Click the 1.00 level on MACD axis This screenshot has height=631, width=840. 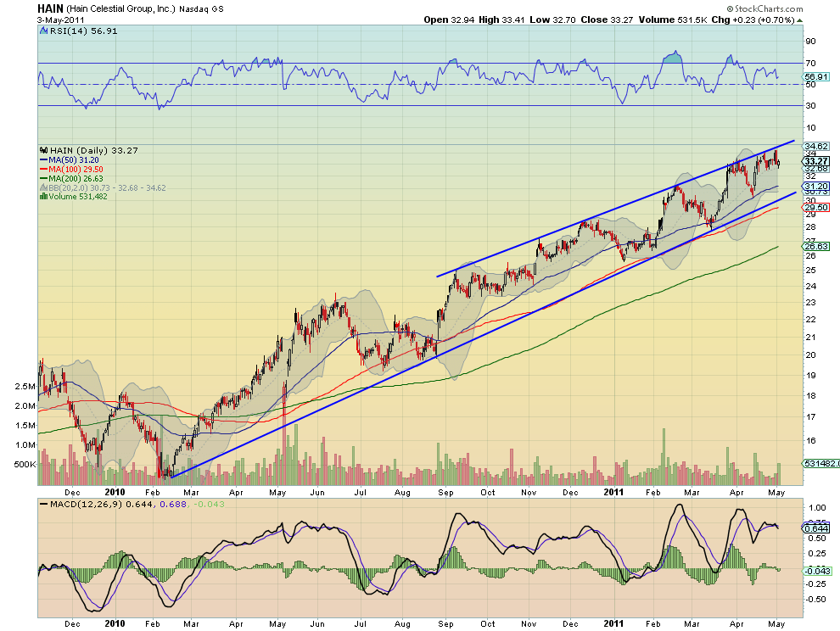[817, 508]
